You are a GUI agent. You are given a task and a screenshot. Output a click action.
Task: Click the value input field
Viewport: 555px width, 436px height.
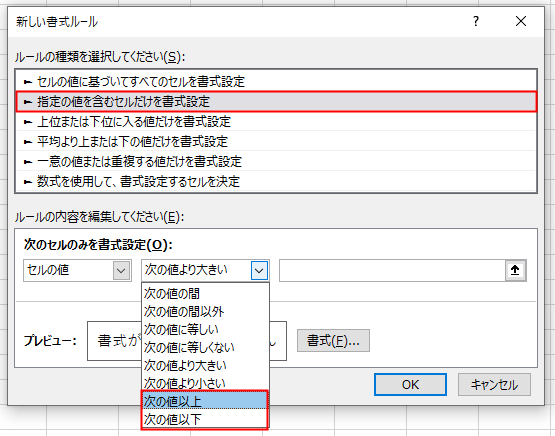coord(392,271)
